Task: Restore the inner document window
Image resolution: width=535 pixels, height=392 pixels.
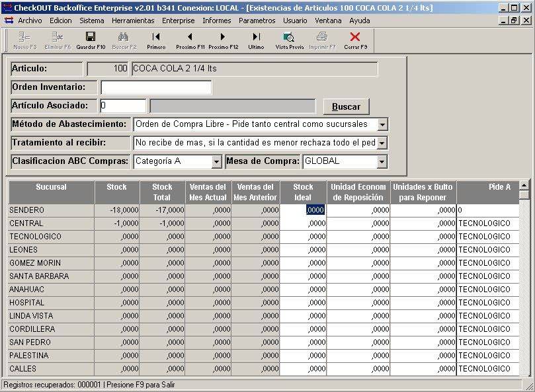Action: coord(514,20)
